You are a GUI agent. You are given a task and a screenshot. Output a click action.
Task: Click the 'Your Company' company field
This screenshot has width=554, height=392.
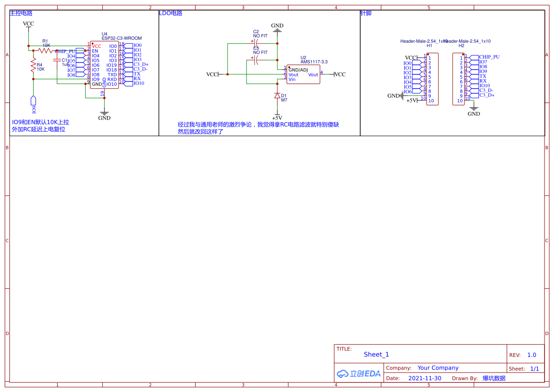(x=438, y=368)
